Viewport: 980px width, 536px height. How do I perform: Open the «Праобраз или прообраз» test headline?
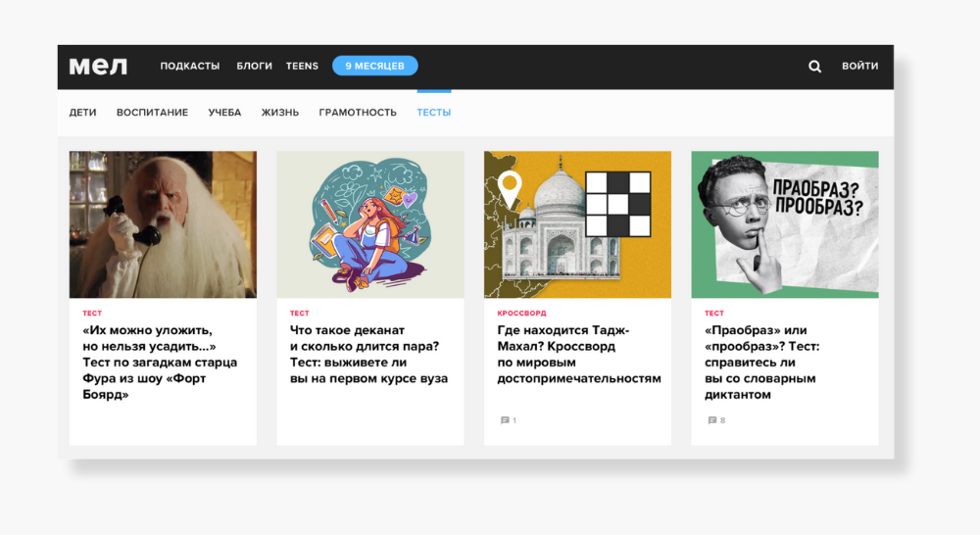tap(761, 363)
